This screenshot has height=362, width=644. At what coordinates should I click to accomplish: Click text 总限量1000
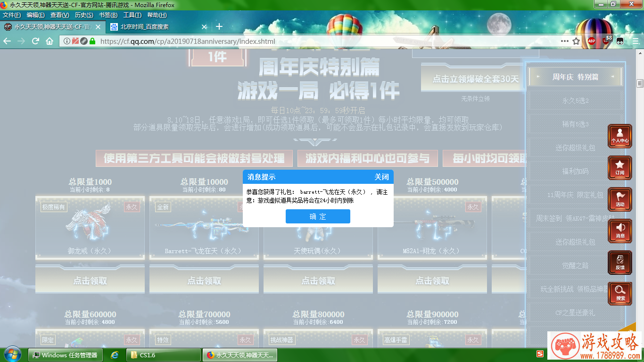pyautogui.click(x=90, y=181)
